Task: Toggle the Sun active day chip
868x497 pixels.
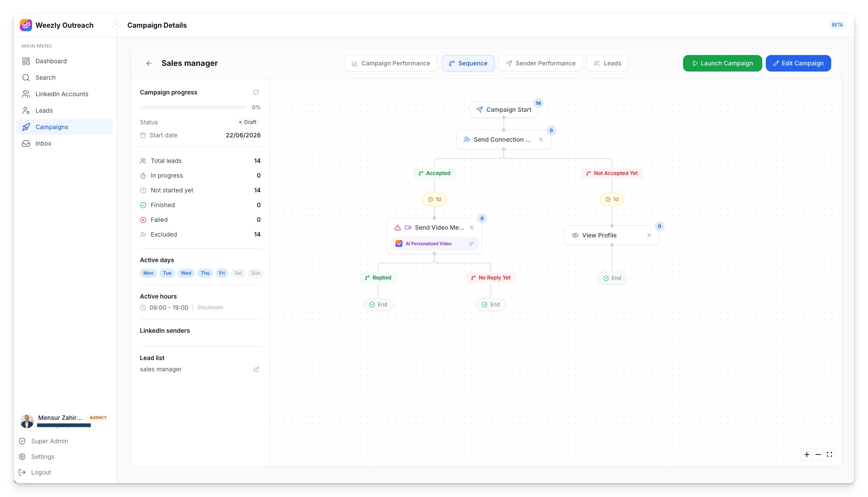Action: pyautogui.click(x=256, y=273)
